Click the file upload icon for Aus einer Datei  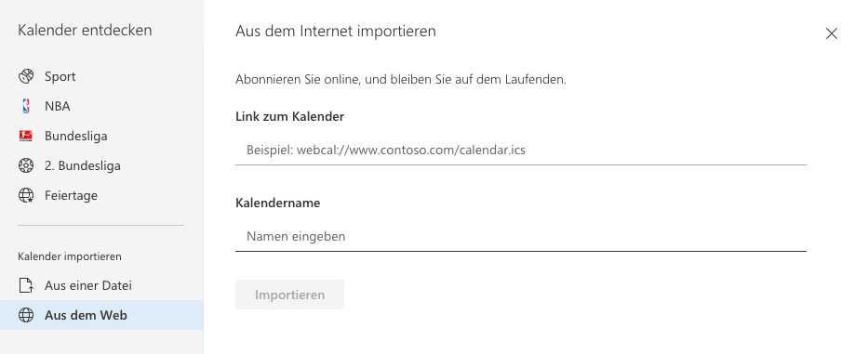26,285
